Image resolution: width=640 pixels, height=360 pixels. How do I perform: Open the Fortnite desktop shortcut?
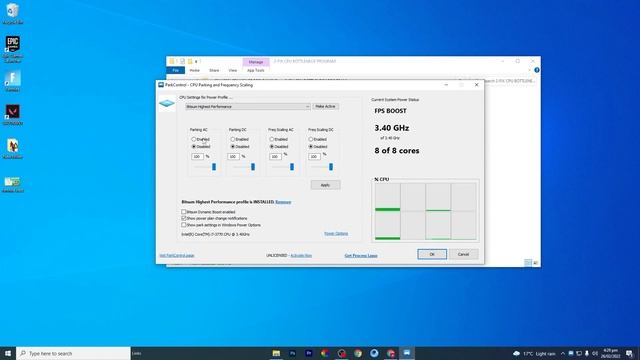12,81
